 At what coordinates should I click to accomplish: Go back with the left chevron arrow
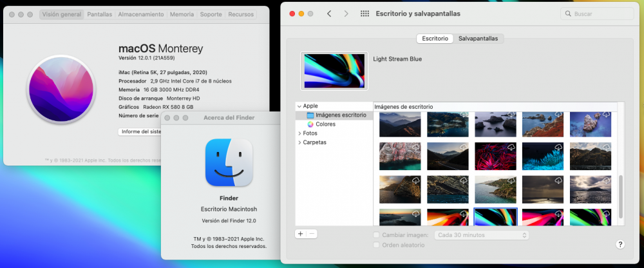(329, 14)
